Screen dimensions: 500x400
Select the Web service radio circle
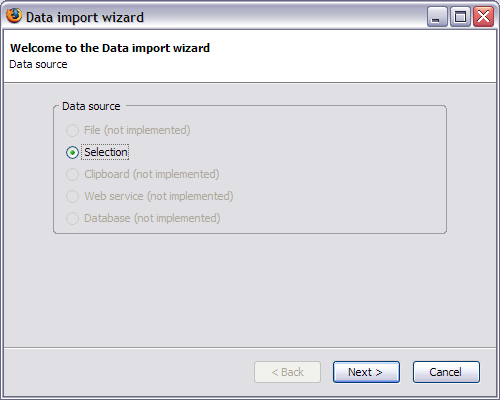click(x=72, y=196)
